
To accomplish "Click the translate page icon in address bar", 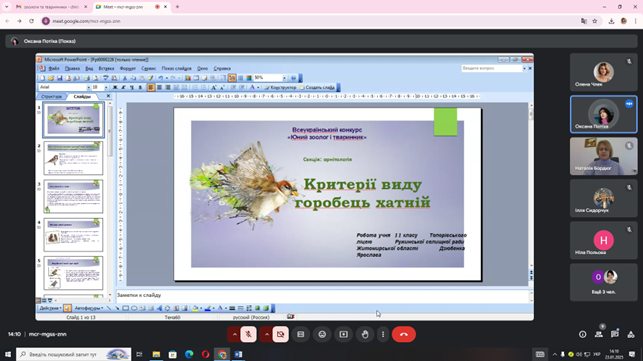I will 584,21.
